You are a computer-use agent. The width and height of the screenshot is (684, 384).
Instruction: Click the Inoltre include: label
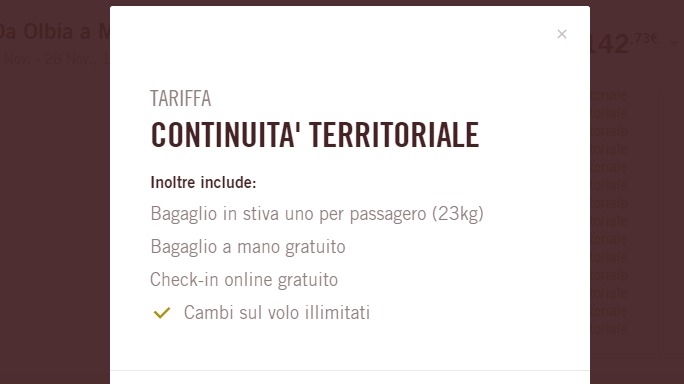203,182
